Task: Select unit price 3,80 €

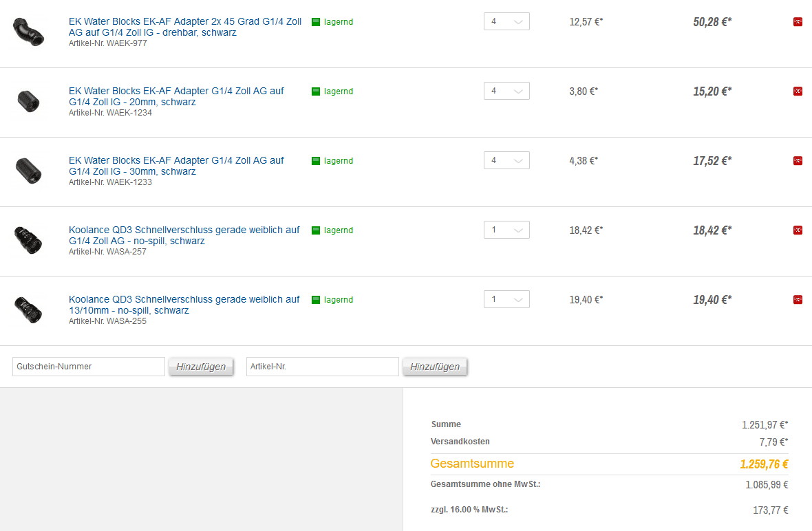Action: coord(584,91)
